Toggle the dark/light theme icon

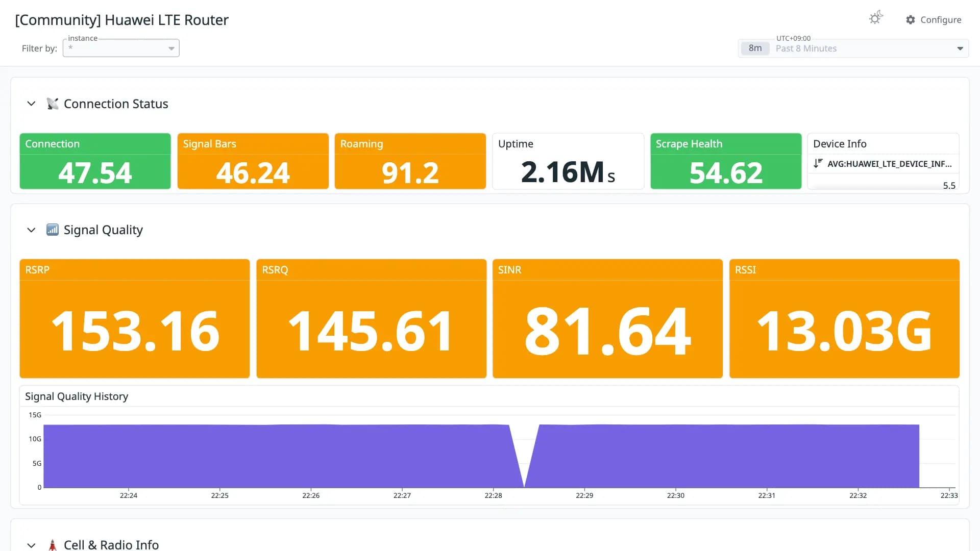point(876,18)
